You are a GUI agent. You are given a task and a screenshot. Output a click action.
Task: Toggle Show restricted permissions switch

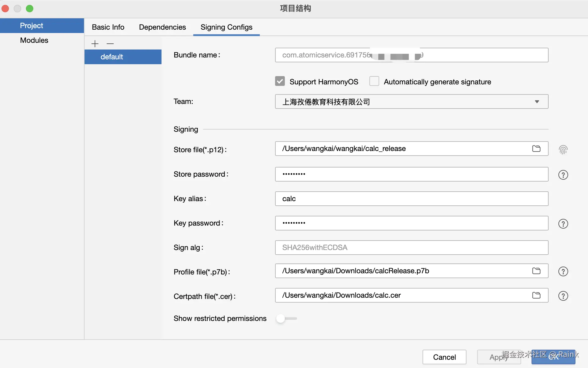286,318
